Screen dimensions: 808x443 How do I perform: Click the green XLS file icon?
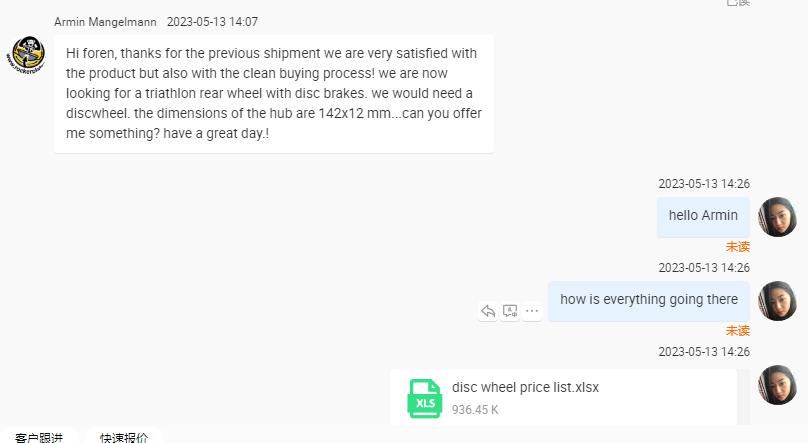click(x=424, y=398)
